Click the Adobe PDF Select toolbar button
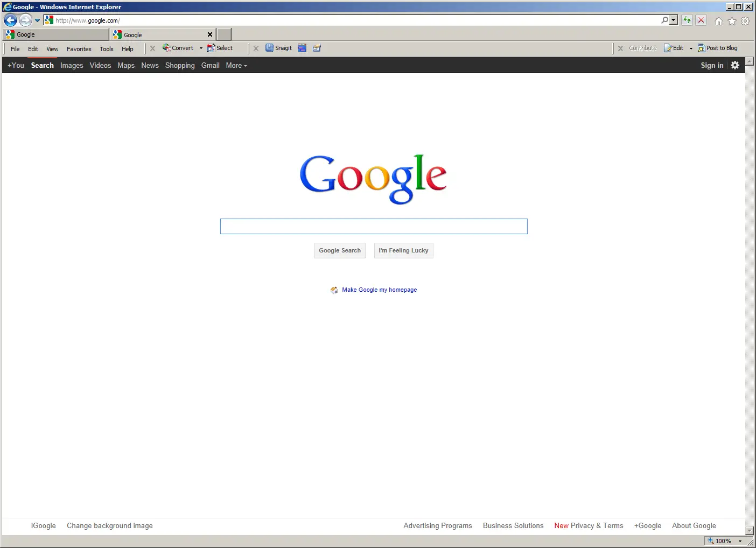This screenshot has height=548, width=756. 220,48
